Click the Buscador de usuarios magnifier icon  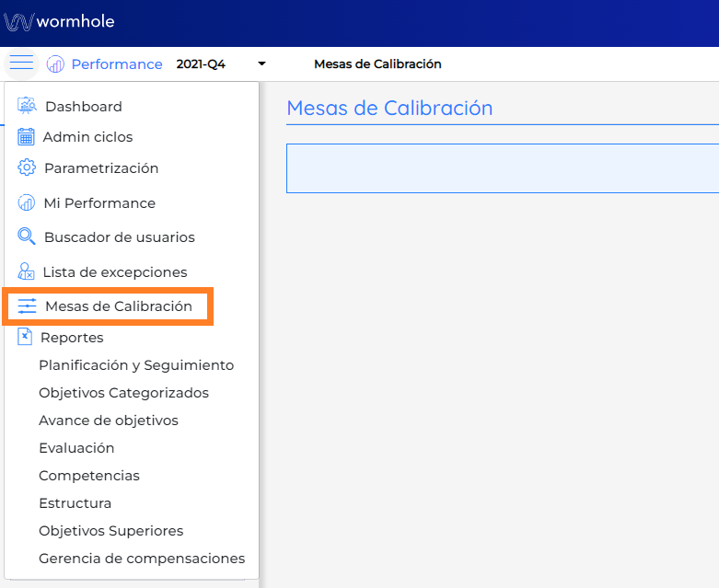27,236
